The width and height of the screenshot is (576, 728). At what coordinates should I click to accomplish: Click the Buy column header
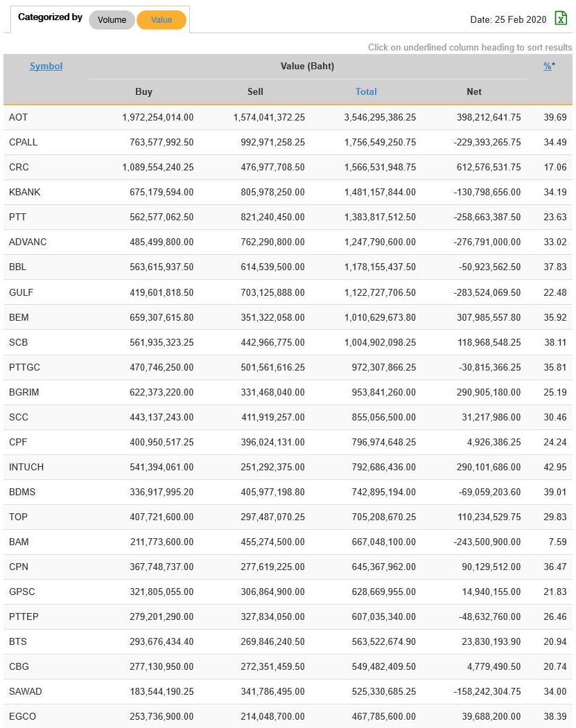point(143,91)
